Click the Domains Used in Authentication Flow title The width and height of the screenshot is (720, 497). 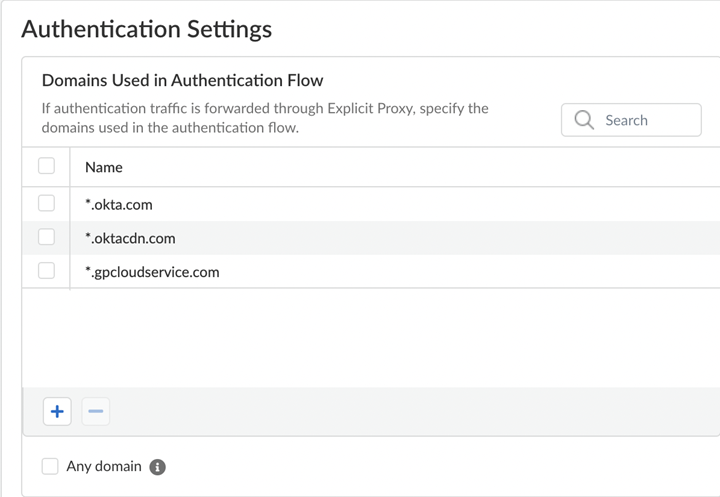point(182,80)
